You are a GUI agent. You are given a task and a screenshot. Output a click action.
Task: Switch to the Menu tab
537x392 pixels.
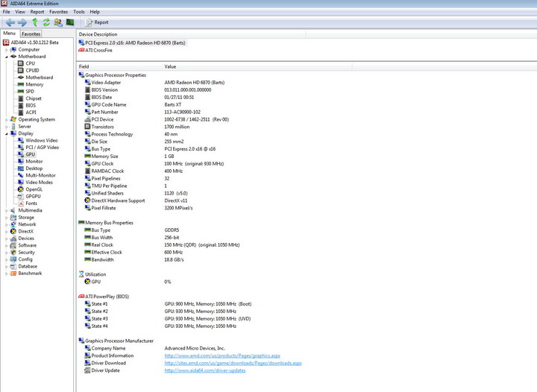[x=9, y=34]
